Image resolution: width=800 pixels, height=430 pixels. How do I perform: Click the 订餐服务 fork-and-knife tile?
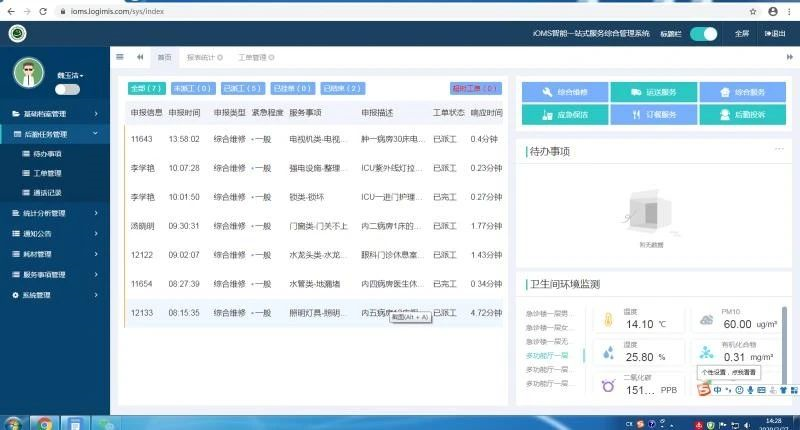tap(651, 115)
